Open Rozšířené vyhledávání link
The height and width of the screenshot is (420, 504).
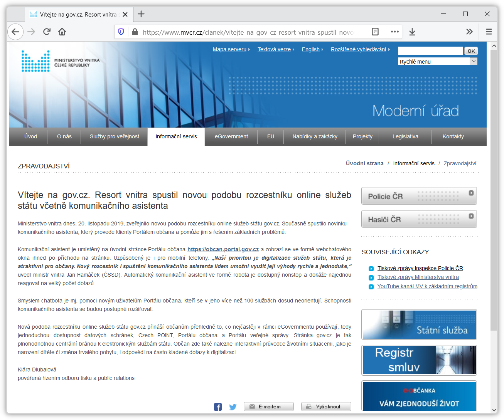tap(359, 49)
